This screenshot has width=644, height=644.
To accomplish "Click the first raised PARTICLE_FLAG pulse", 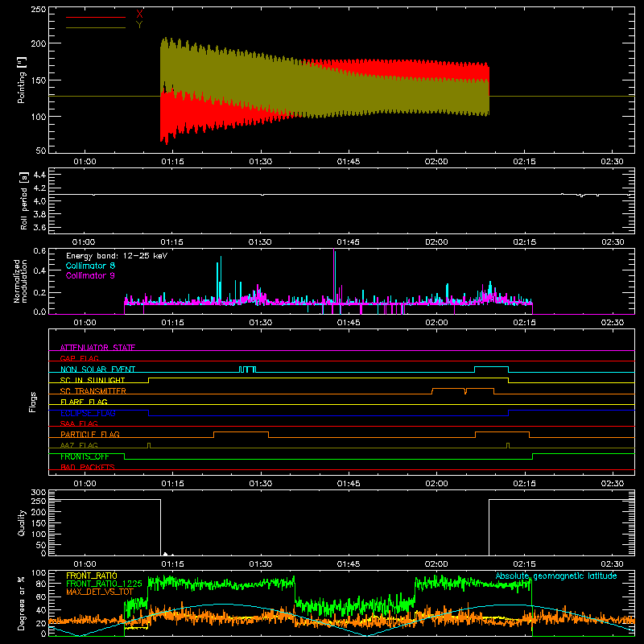I will tap(241, 435).
